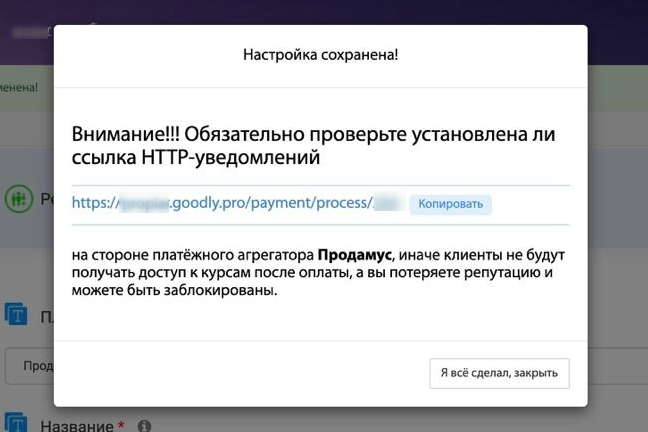The width and height of the screenshot is (648, 432).
Task: Click the Копировать button next to the URL
Action: click(450, 204)
